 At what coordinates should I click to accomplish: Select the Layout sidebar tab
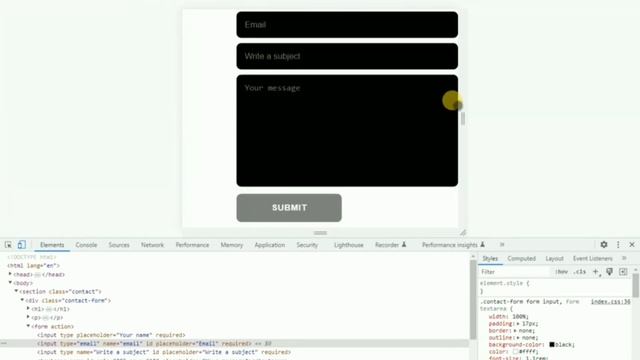tap(554, 258)
